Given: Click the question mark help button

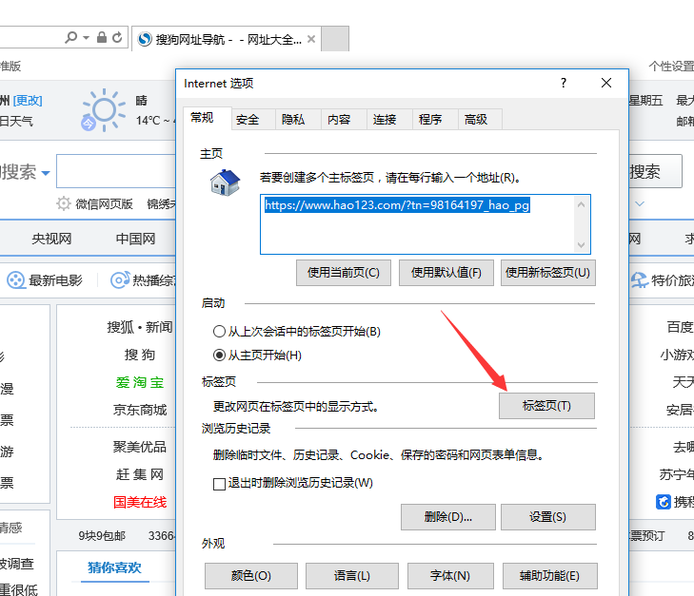Looking at the screenshot, I should coord(564,84).
